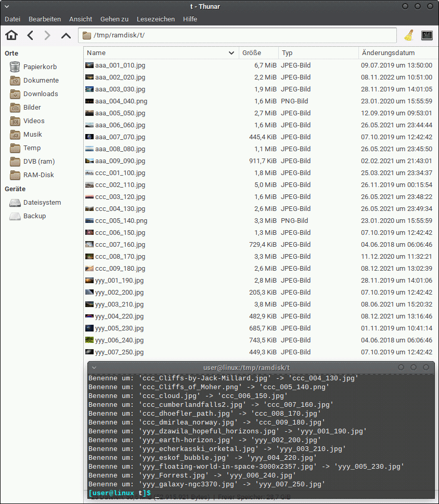Image resolution: width=439 pixels, height=504 pixels.
Task: Open the Bearbeiten menu
Action: (45, 19)
